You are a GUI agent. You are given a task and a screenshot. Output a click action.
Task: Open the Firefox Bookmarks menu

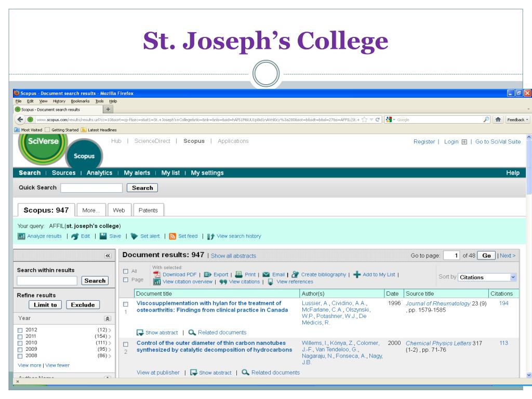click(x=80, y=101)
